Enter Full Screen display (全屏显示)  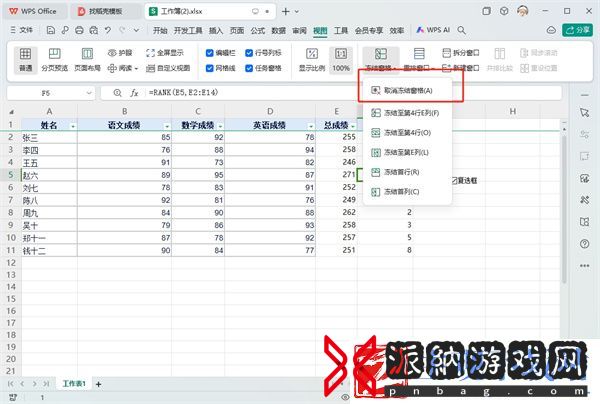[x=165, y=53]
